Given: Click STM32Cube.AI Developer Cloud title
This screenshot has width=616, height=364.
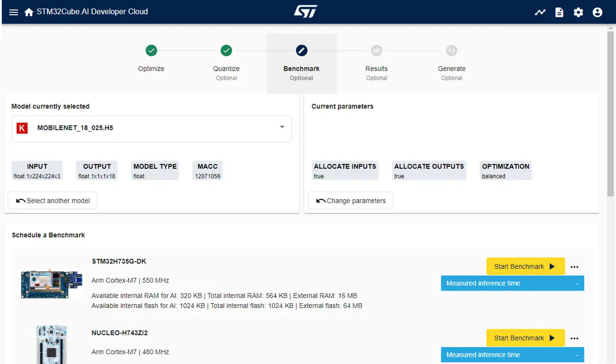Looking at the screenshot, I should coord(93,12).
